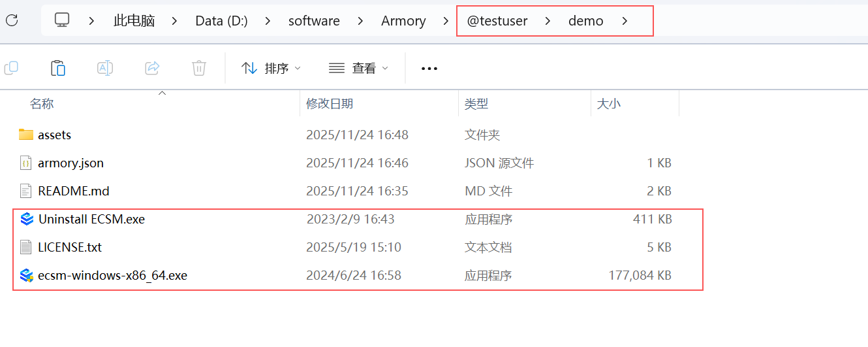The image size is (868, 347).
Task: Go to Data (D:) in breadcrumb
Action: point(221,21)
